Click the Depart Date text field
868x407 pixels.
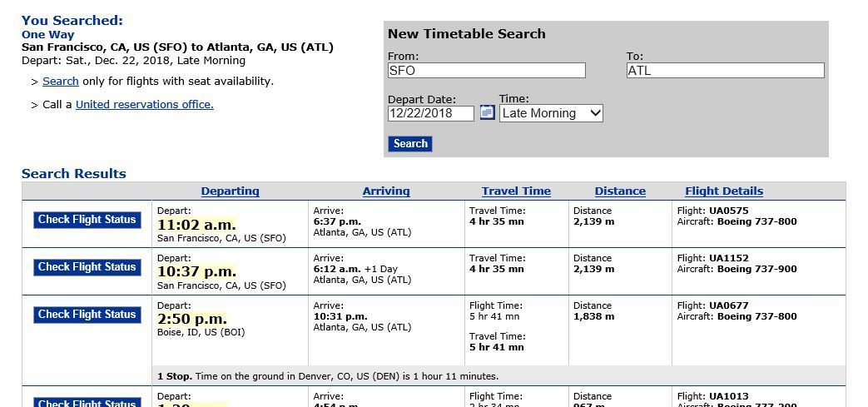[430, 113]
